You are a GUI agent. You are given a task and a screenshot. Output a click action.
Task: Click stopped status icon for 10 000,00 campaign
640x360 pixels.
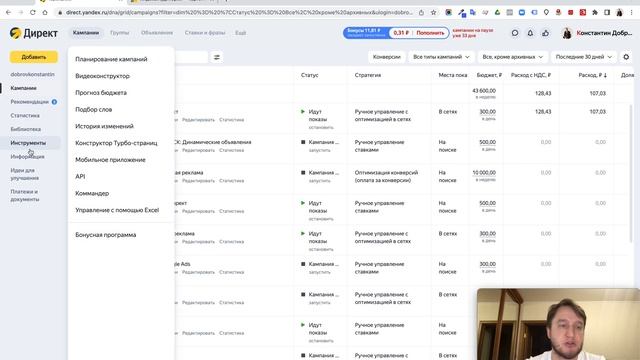point(303,173)
